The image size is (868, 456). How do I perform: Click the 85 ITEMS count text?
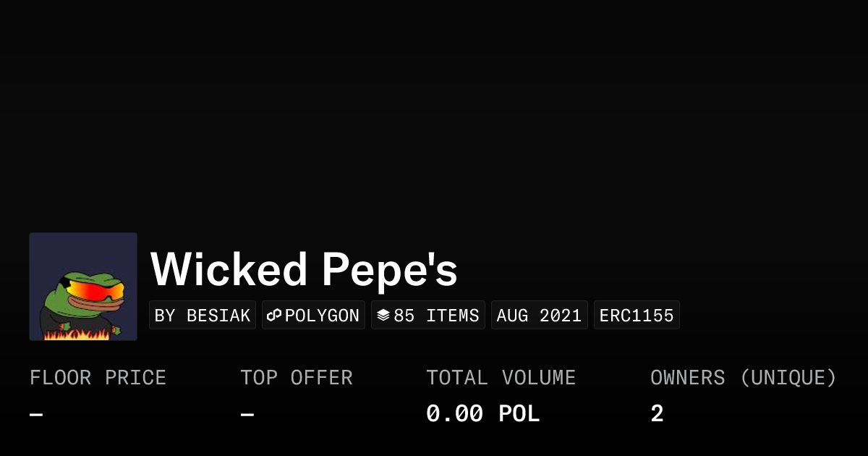click(436, 316)
